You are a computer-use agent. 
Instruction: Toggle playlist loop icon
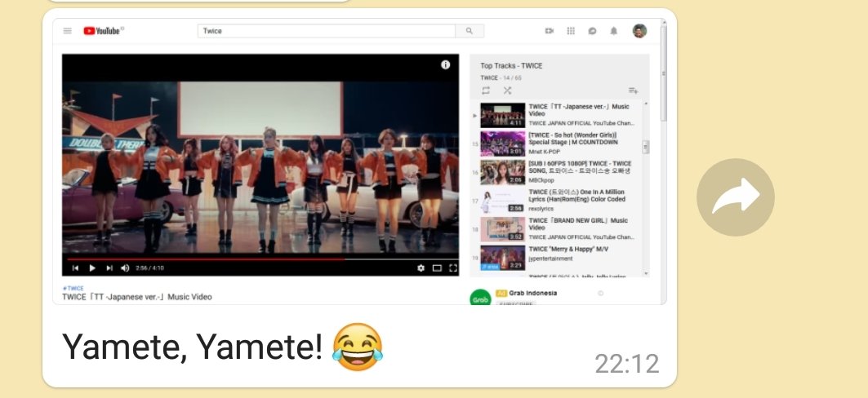tap(486, 91)
